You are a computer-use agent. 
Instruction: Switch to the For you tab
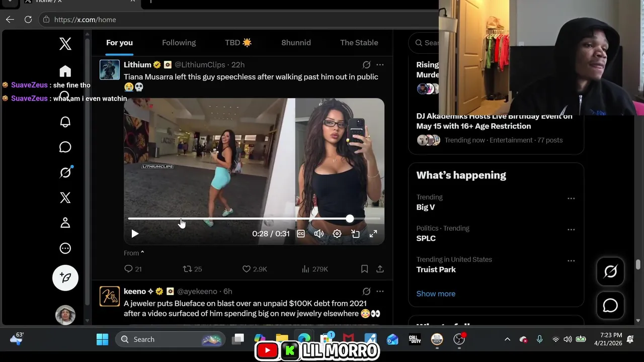click(119, 43)
